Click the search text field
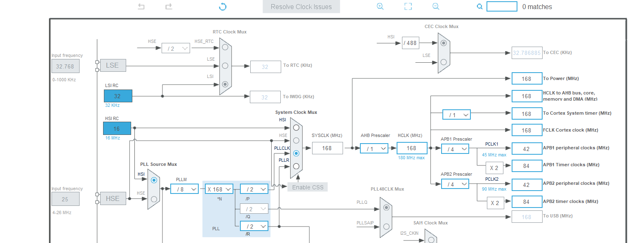644x243 pixels. tap(501, 7)
